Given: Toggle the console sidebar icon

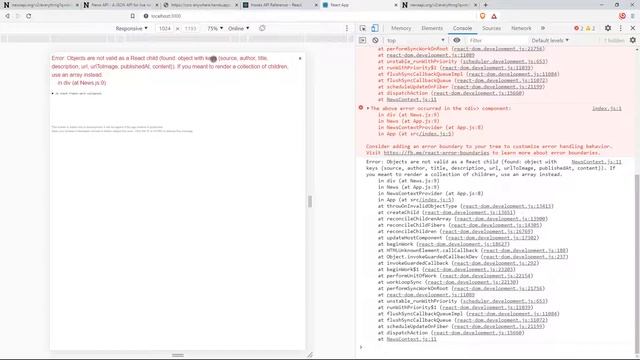Looking at the screenshot, I should click(362, 40).
